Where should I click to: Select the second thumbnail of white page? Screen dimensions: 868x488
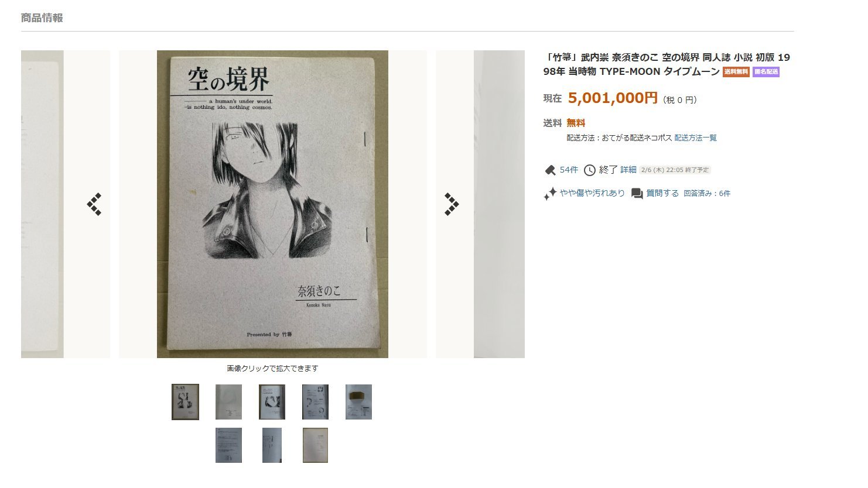coord(228,402)
